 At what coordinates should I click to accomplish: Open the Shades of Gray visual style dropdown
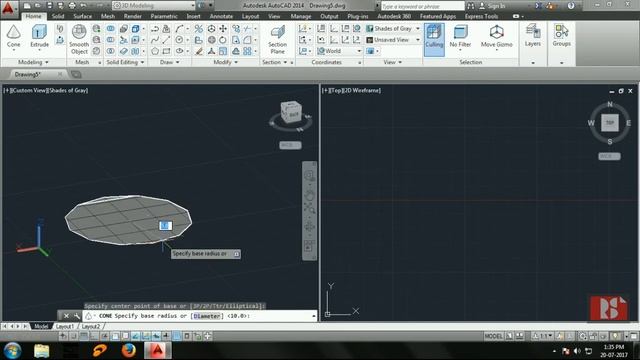pos(393,29)
